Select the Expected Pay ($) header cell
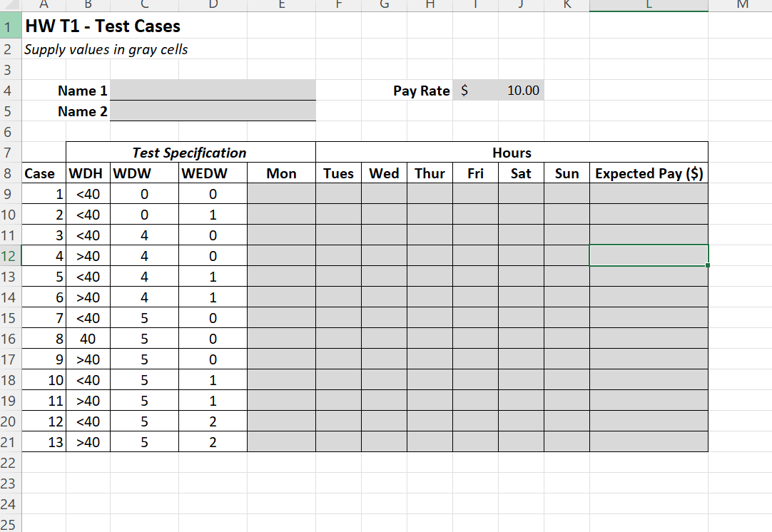This screenshot has width=772, height=532. click(x=648, y=173)
